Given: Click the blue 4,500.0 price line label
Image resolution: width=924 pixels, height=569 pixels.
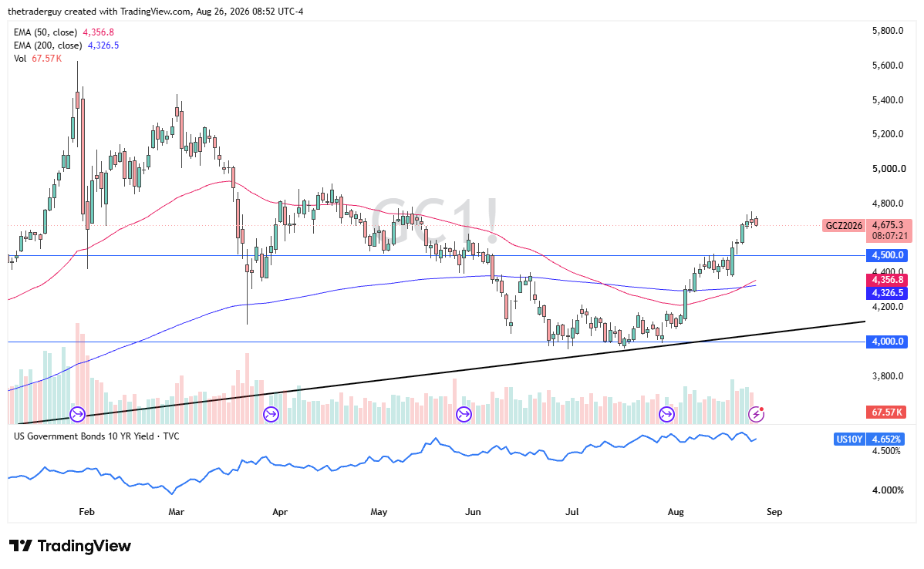Looking at the screenshot, I should tap(887, 255).
